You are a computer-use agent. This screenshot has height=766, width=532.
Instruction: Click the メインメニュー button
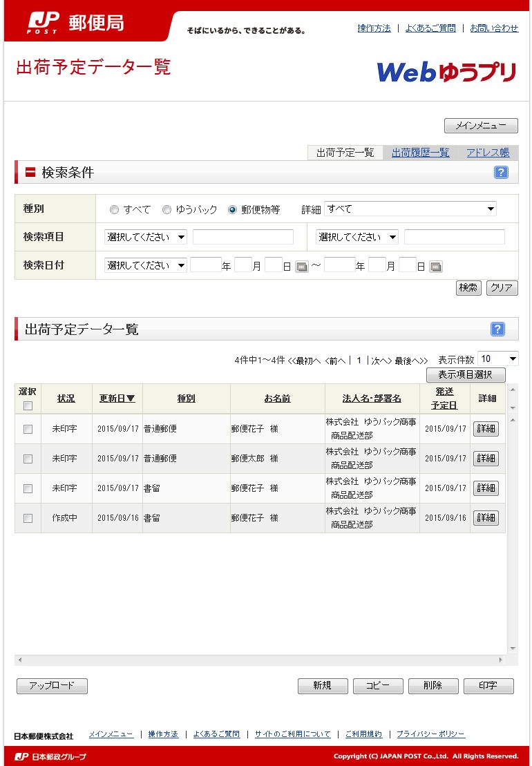click(x=481, y=126)
